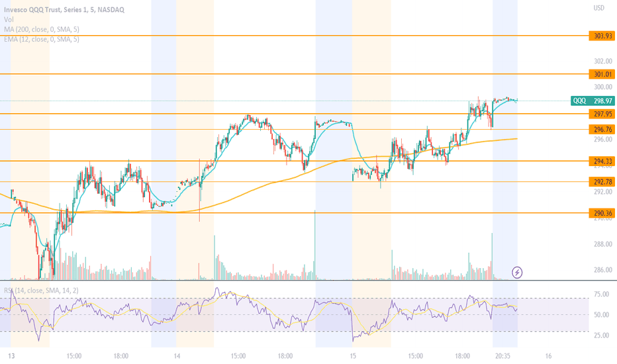Open the MA (200, close, 0, SMA, 5) legend

point(42,30)
